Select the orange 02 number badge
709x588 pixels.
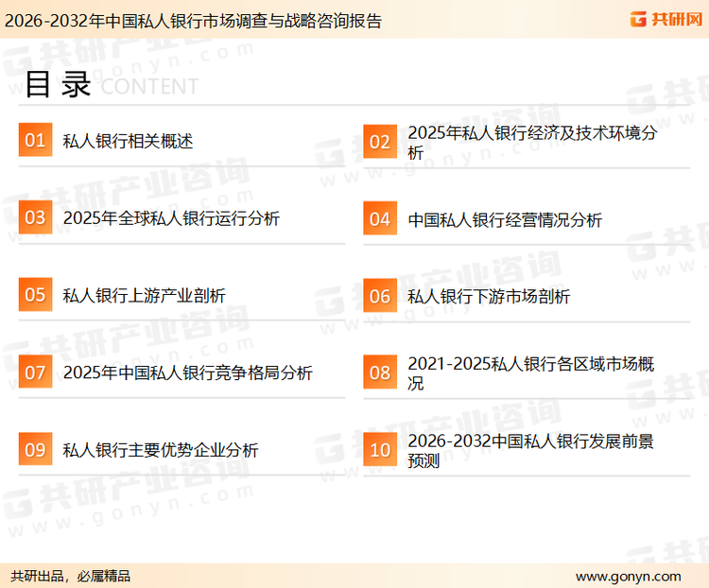[x=380, y=142]
